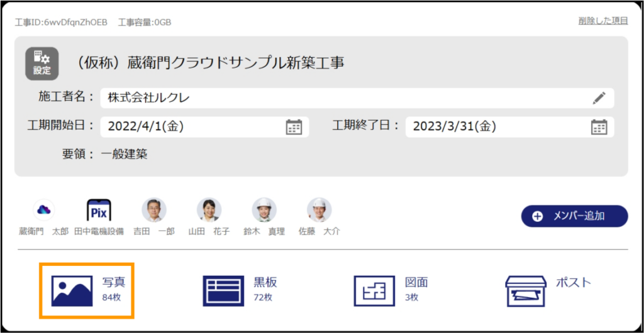644x333 pixels.
Task: Select member 山田 花子 avatar
Action: coord(209,210)
